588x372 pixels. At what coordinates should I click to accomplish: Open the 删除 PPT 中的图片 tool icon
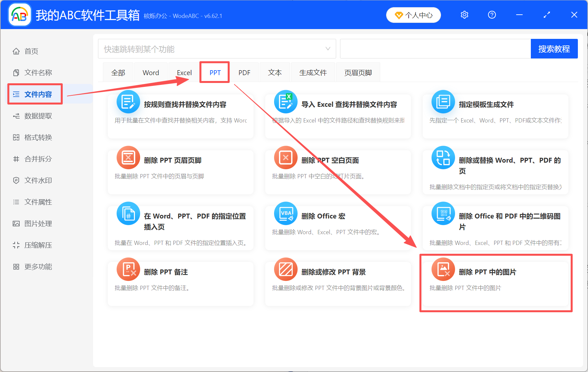(x=443, y=269)
